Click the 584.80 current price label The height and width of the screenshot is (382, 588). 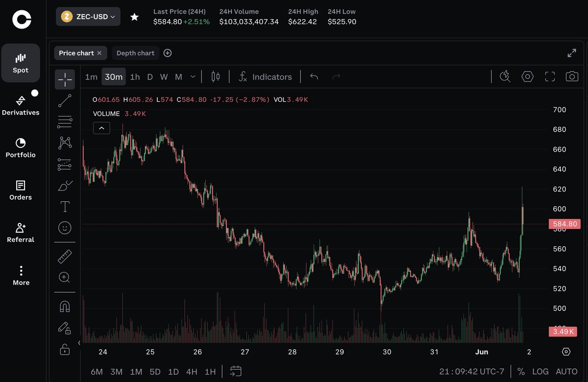pyautogui.click(x=564, y=224)
